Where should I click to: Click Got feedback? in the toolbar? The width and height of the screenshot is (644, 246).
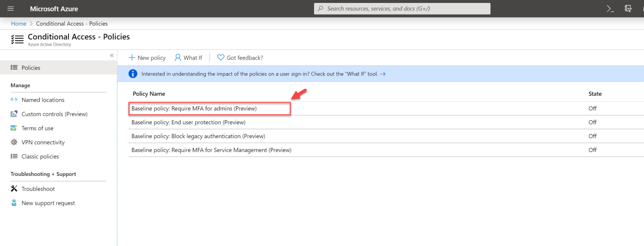[x=240, y=58]
